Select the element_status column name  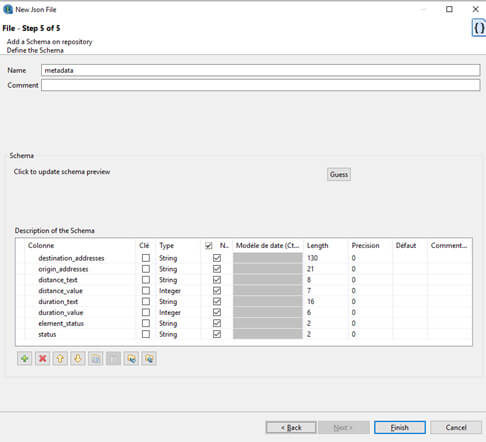(61, 323)
